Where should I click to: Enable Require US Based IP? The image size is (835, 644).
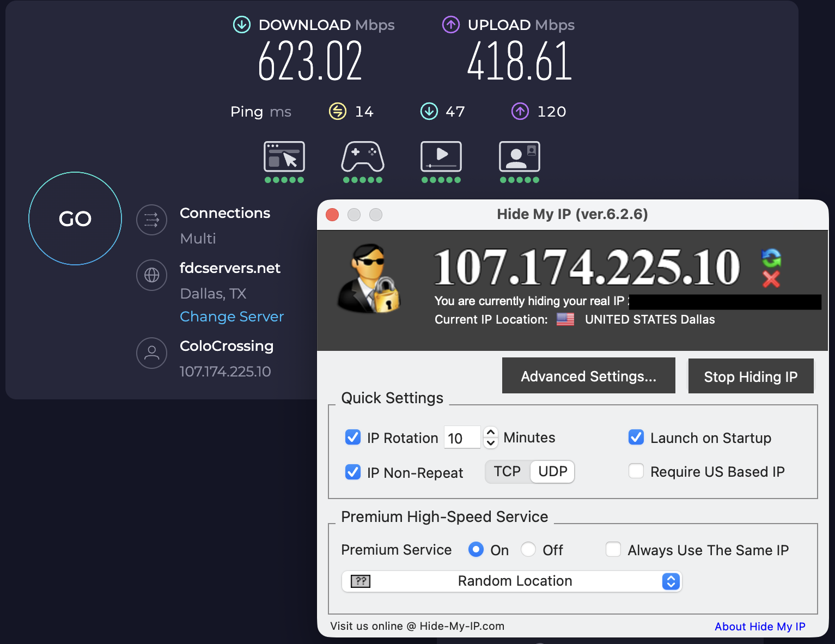pyautogui.click(x=636, y=471)
